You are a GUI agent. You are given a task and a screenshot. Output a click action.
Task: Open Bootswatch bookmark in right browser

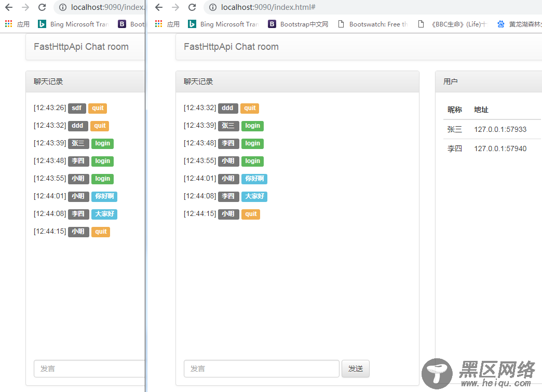pyautogui.click(x=373, y=24)
